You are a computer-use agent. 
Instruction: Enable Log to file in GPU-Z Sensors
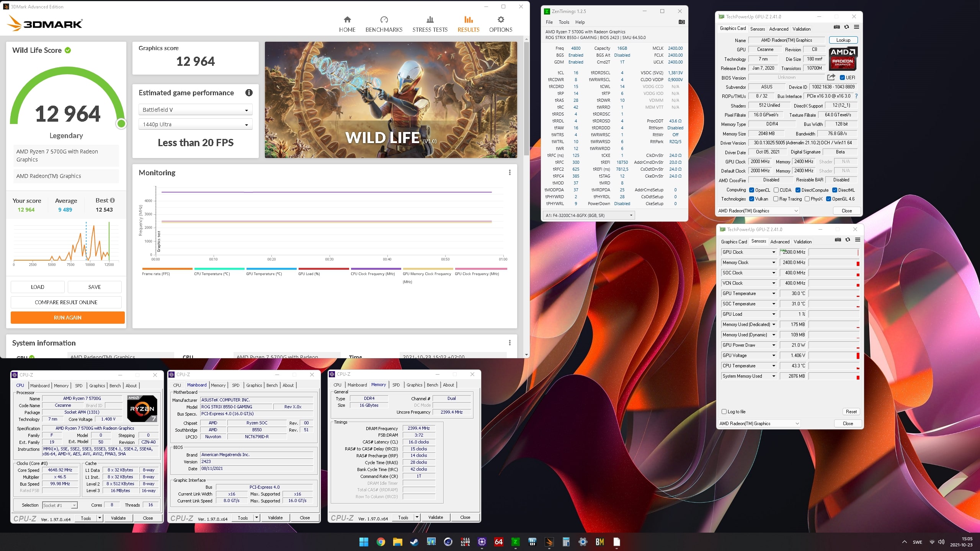724,412
